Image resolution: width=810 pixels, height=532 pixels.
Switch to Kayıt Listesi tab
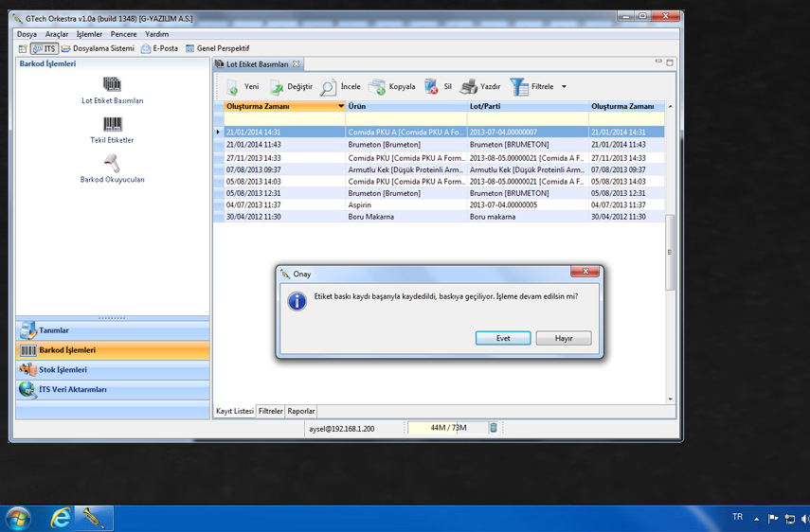pyautogui.click(x=235, y=411)
